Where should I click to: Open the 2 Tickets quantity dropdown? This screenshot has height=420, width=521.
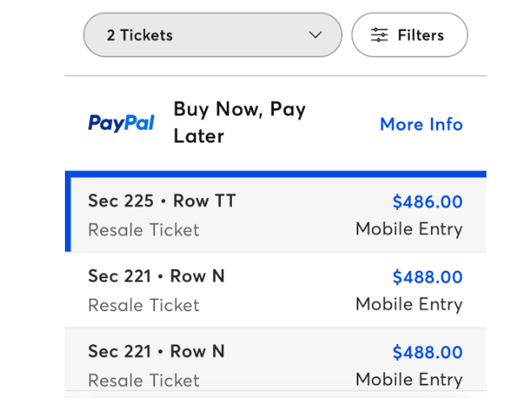(x=211, y=35)
